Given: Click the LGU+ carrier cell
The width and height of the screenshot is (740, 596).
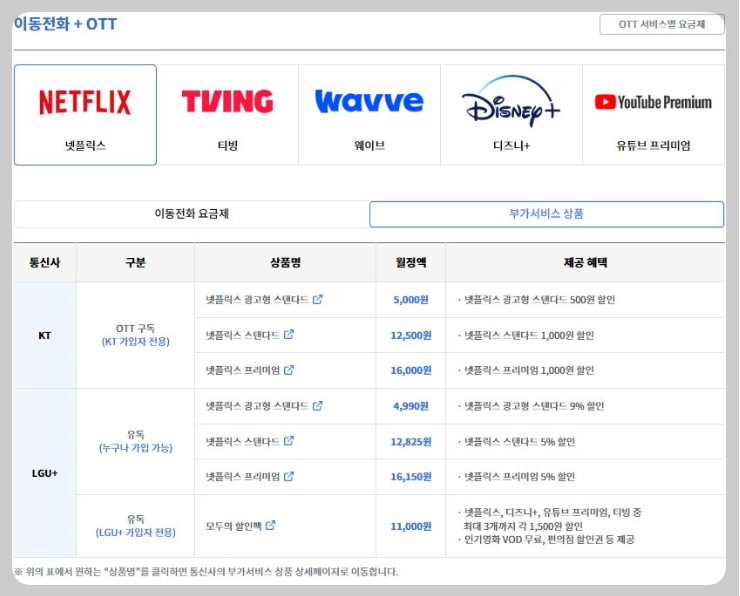Looking at the screenshot, I should [x=45, y=473].
